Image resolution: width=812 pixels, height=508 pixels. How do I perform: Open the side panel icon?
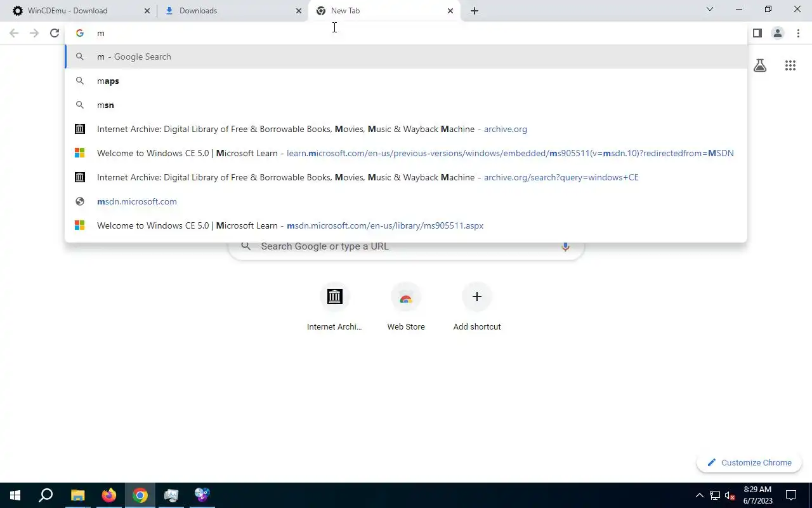click(757, 33)
